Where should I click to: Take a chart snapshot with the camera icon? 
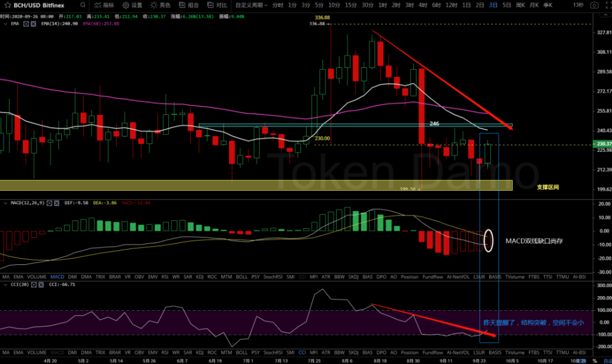coord(594,5)
